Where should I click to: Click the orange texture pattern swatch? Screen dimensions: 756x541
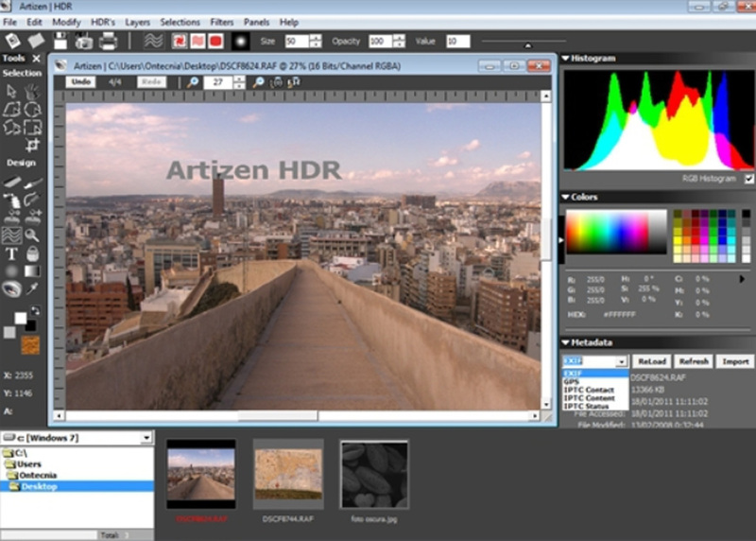pos(30,345)
